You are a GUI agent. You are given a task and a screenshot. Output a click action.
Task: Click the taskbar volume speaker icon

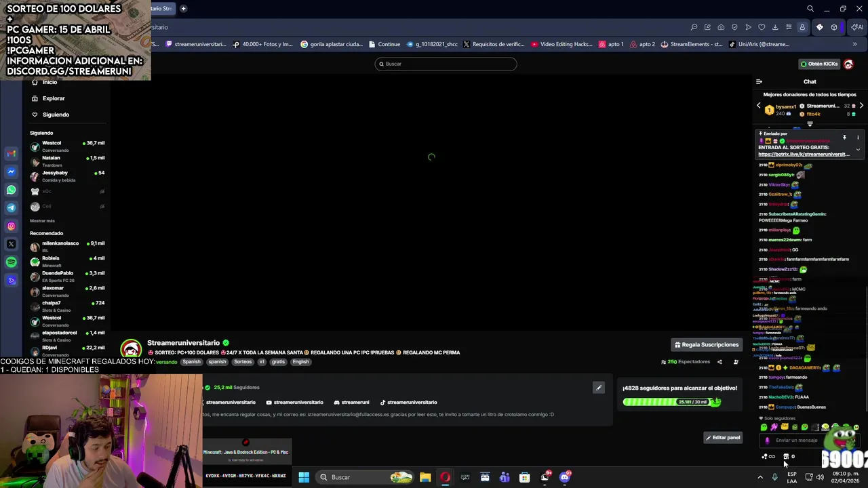tap(821, 477)
